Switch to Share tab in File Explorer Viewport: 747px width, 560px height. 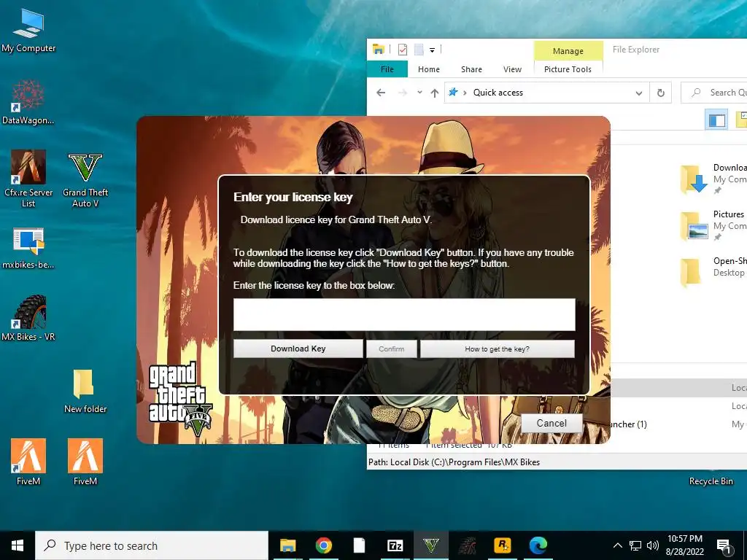[472, 69]
